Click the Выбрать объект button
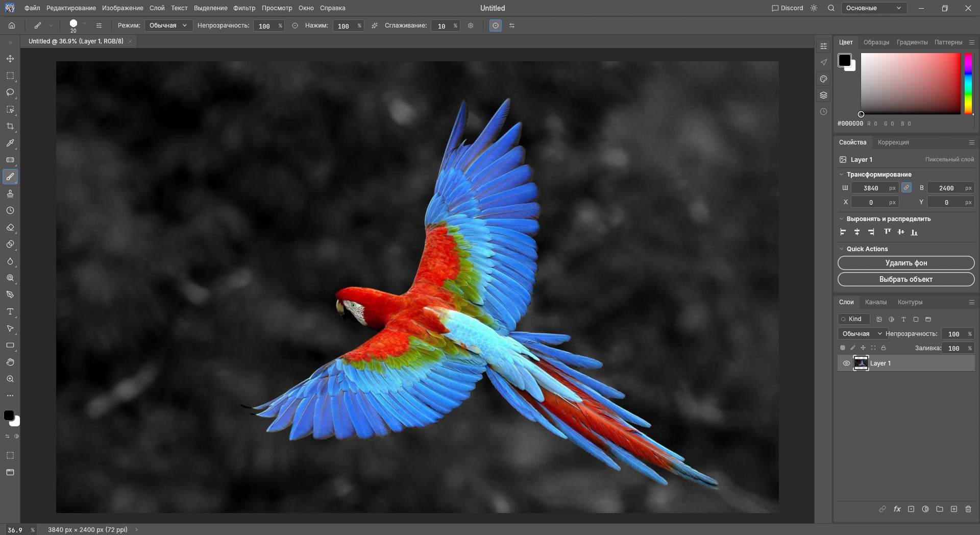Image resolution: width=980 pixels, height=535 pixels. tap(906, 279)
